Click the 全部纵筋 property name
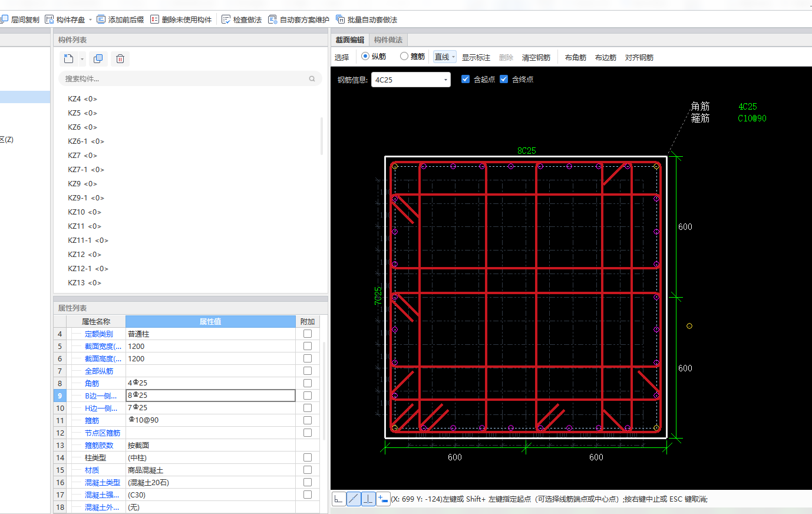Image resolution: width=812 pixels, height=514 pixels. [99, 371]
